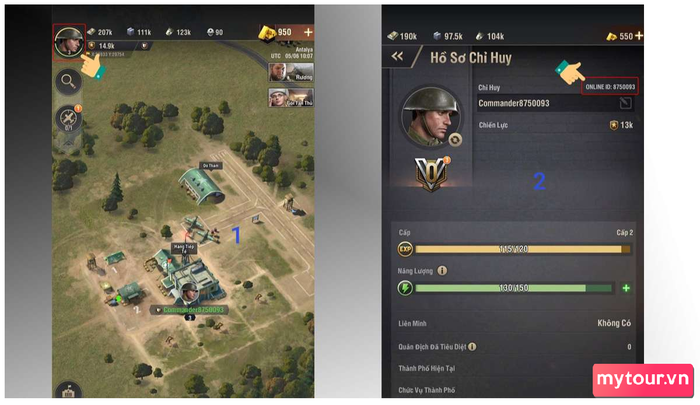Select the ONLINE ID: 8750093 label
700x405 pixels.
click(610, 87)
